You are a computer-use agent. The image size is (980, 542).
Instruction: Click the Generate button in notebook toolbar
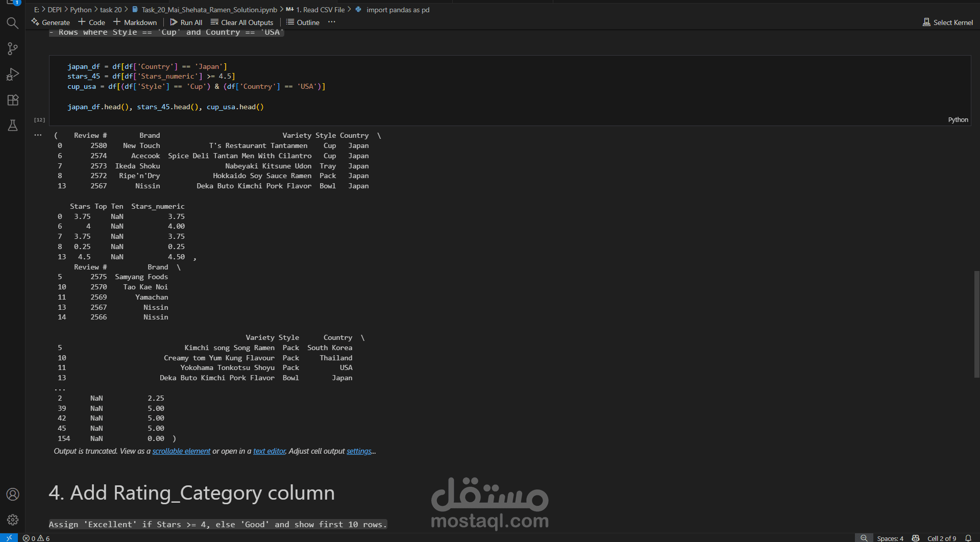(51, 22)
